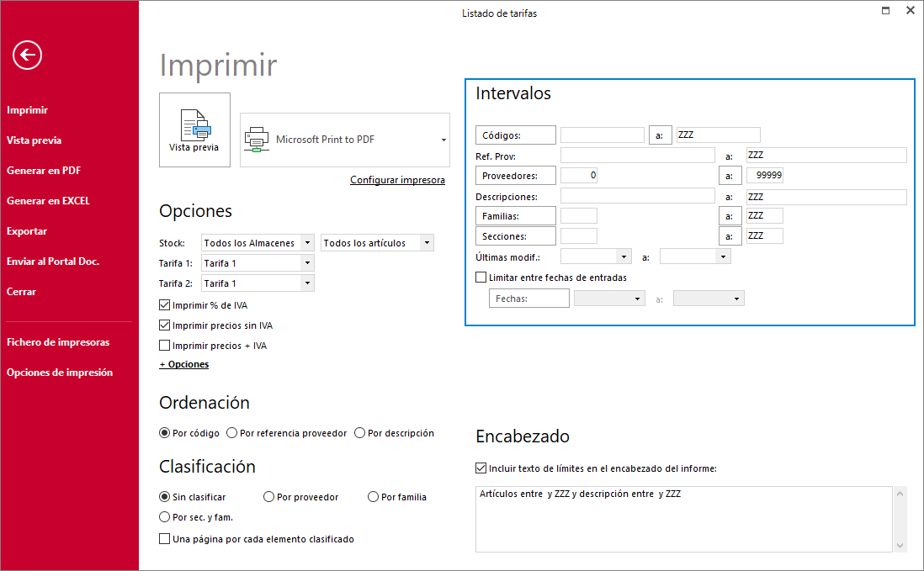Click the Descripciones ending ZZZ field
924x571 pixels.
pos(826,197)
